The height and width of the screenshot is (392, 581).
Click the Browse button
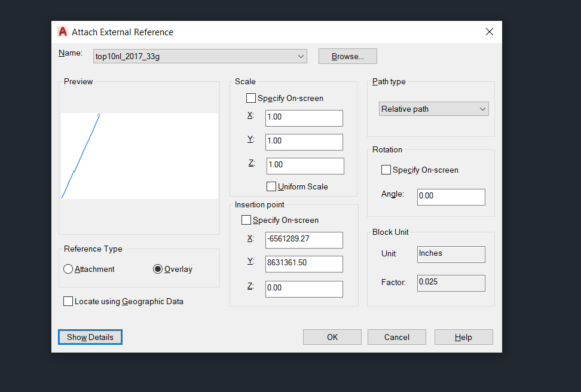coord(347,56)
